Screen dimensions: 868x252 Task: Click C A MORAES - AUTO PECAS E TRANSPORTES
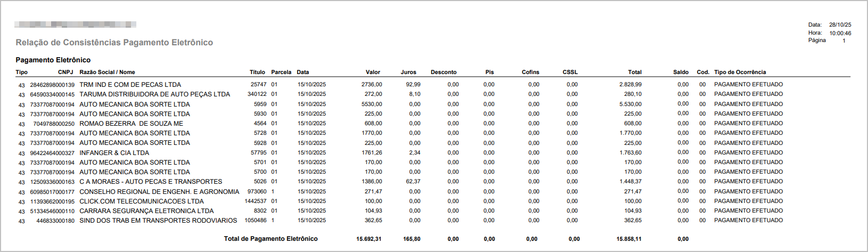pyautogui.click(x=151, y=182)
